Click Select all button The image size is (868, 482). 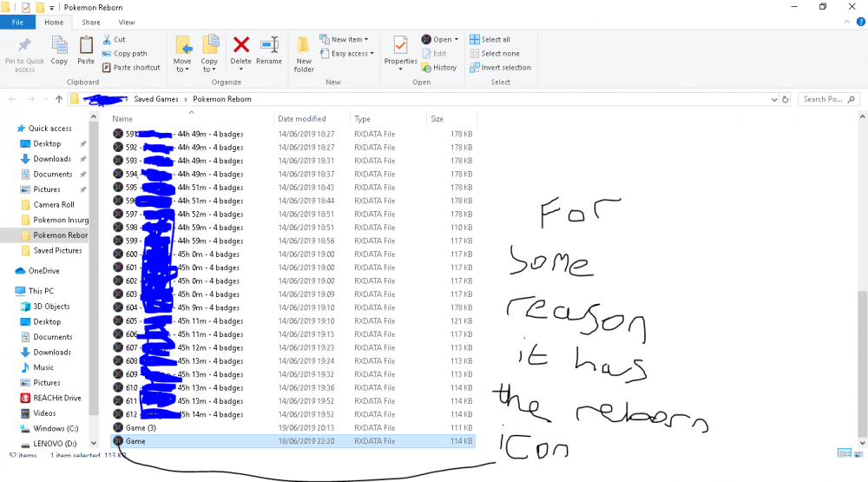click(490, 40)
